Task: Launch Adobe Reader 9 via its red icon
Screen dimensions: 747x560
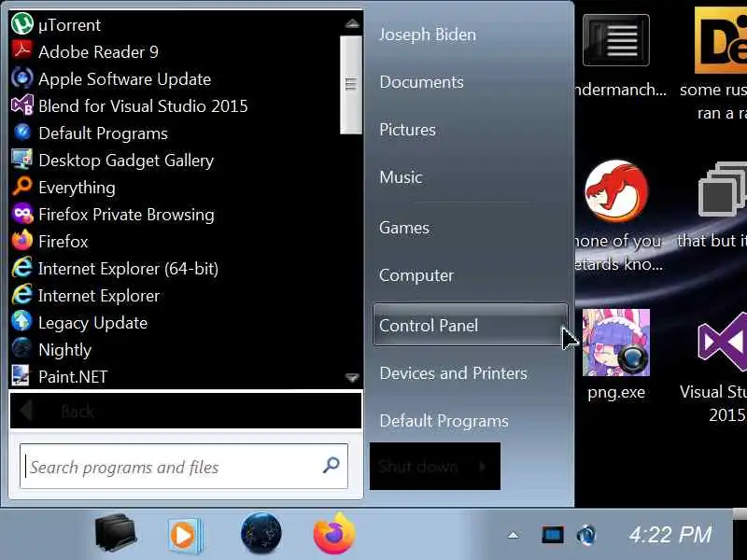Action: point(21,50)
